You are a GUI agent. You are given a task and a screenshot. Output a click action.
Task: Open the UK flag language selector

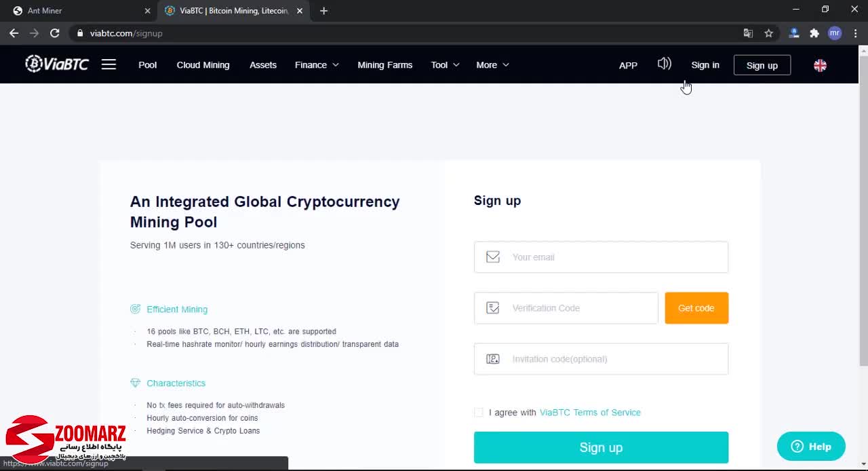click(x=820, y=65)
